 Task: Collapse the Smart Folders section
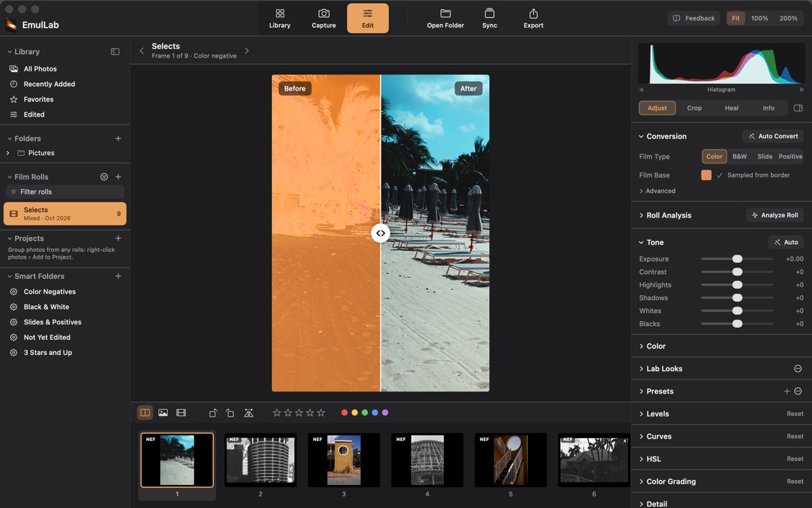[x=9, y=276]
